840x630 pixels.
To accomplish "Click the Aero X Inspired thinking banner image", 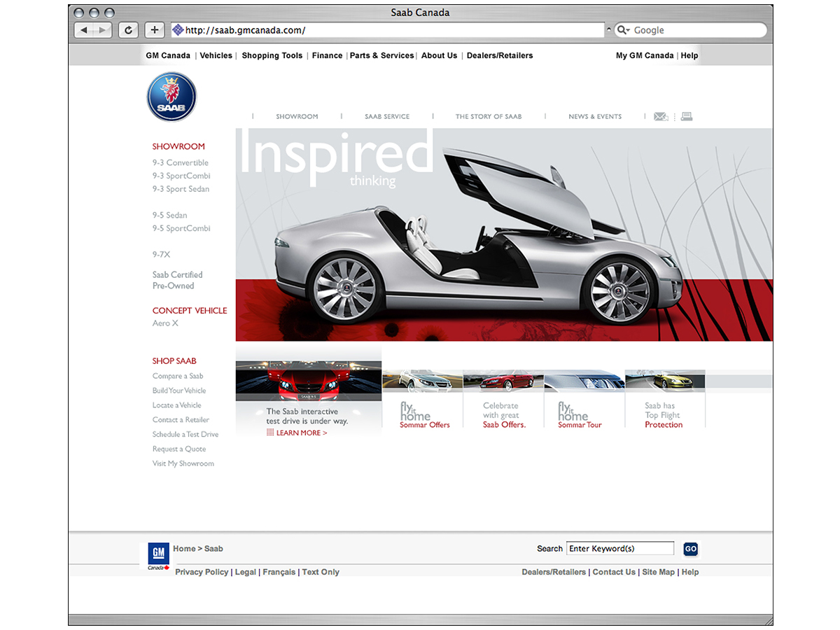I will (x=504, y=234).
